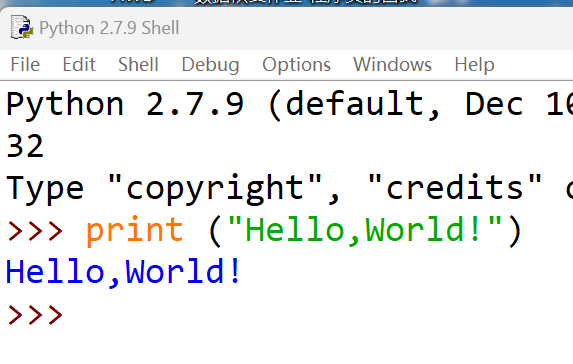The width and height of the screenshot is (573, 364).
Task: Click the green "Hello,World!" string literal
Action: (x=365, y=230)
